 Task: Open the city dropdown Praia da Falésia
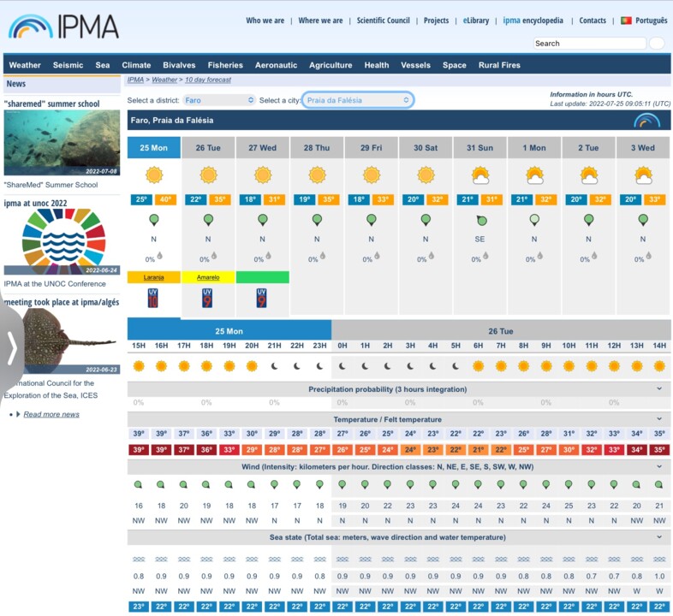pyautogui.click(x=358, y=100)
